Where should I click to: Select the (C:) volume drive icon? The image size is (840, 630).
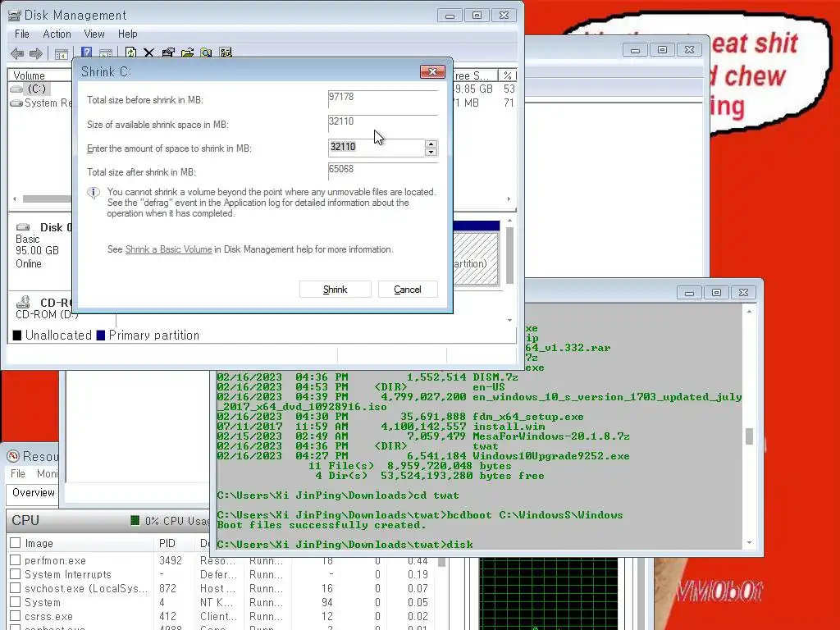tap(17, 89)
